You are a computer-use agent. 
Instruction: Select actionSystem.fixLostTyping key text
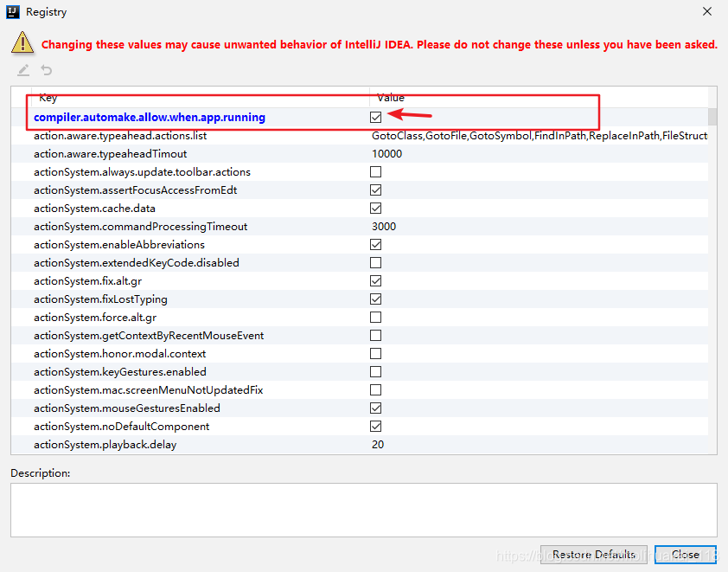coord(101,299)
